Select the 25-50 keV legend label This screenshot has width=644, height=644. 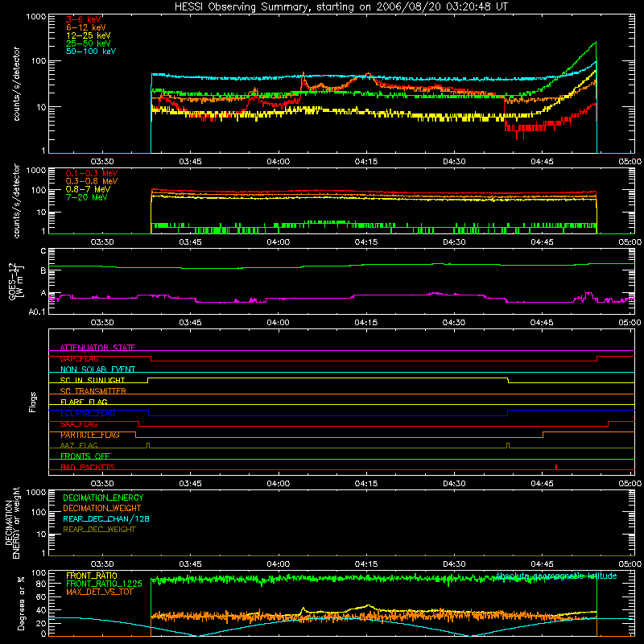click(89, 43)
